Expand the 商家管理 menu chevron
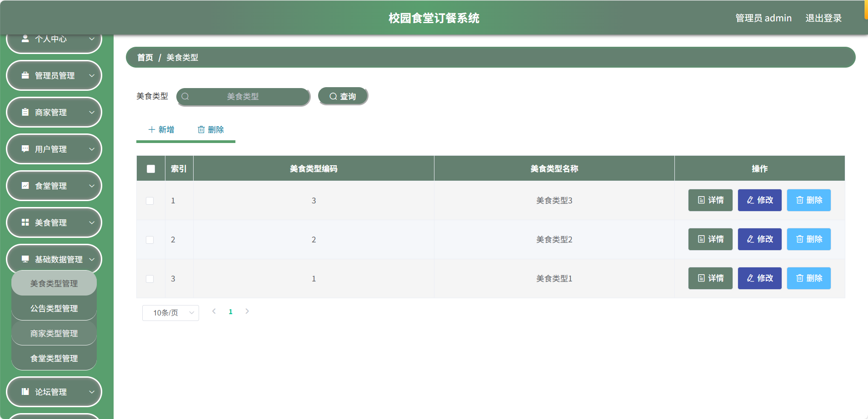 (x=92, y=112)
